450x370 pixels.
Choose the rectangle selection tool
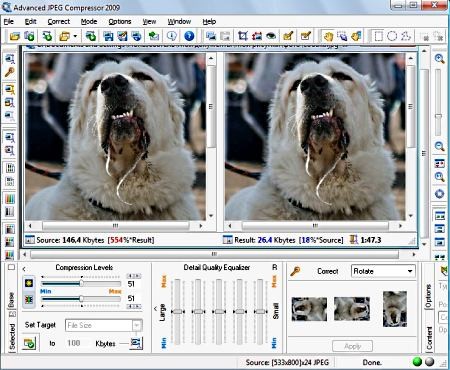pyautogui.click(x=378, y=36)
